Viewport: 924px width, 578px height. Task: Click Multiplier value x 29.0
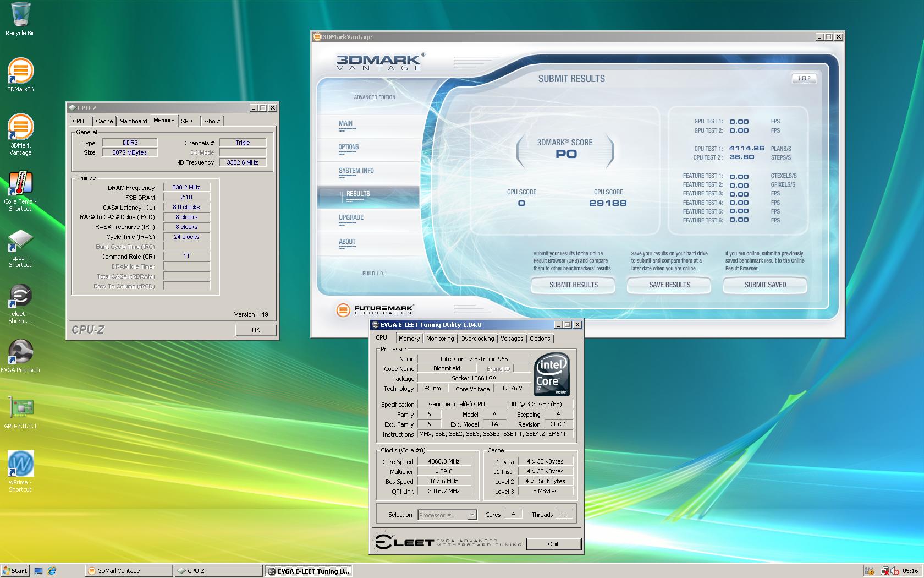(x=444, y=472)
